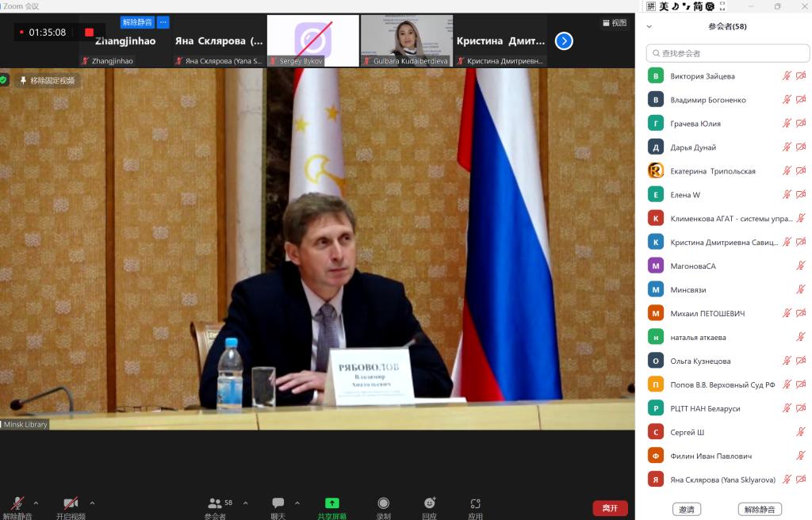Click the microphone unmute icon in bottom toolbar

point(17,503)
